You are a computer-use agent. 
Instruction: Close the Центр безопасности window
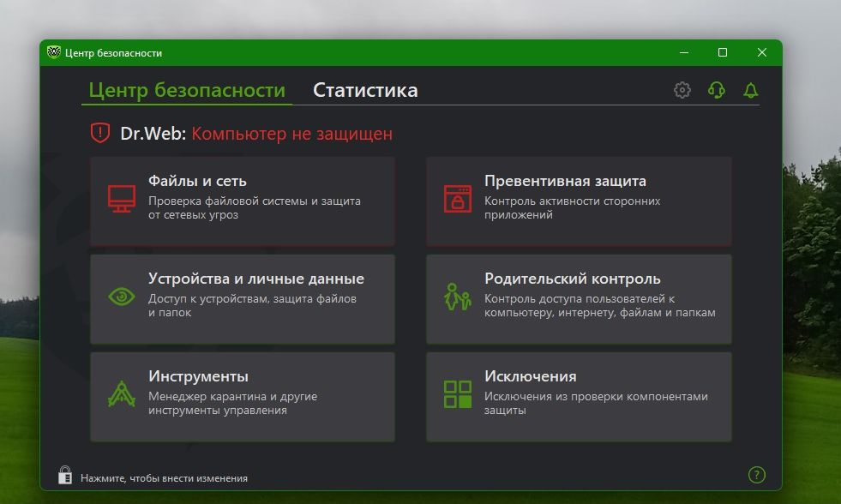[x=761, y=52]
